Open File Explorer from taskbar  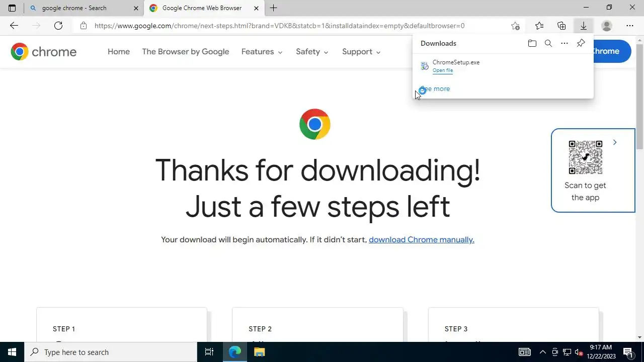click(259, 352)
